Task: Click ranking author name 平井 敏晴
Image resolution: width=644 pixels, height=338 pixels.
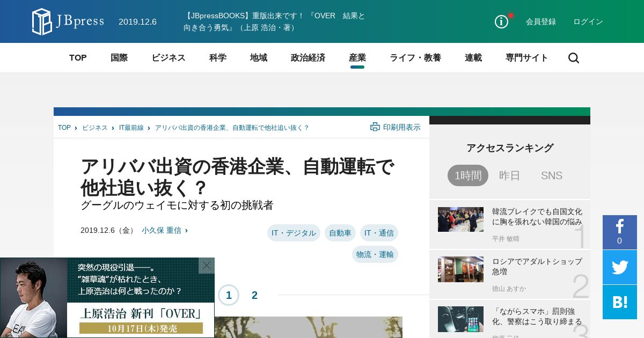Action: (506, 239)
